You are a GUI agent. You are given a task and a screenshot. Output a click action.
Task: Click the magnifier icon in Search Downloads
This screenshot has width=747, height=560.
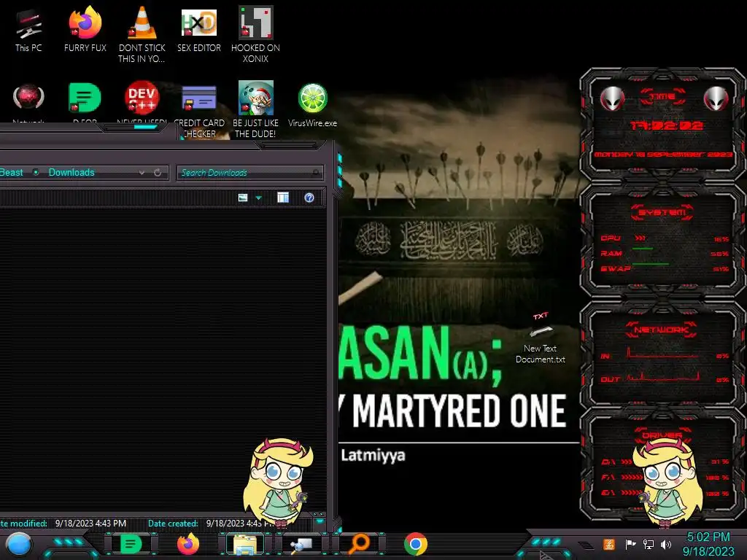tap(315, 172)
